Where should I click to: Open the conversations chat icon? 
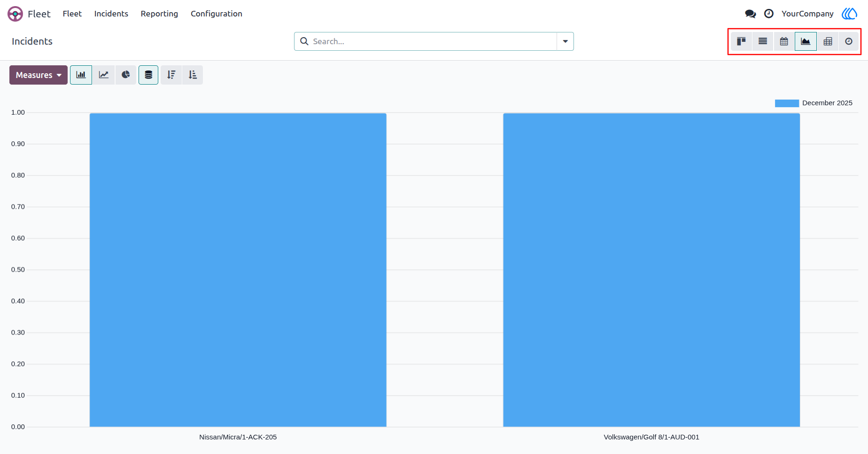click(750, 14)
